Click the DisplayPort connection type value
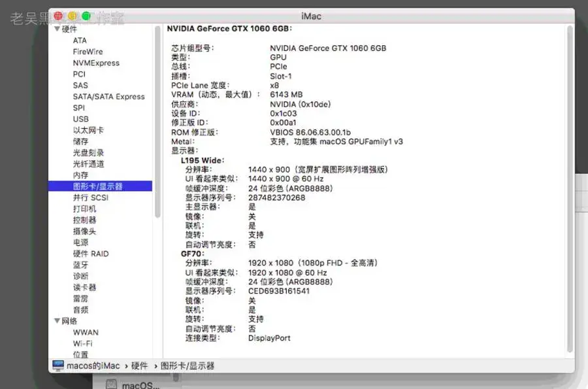 tap(269, 338)
